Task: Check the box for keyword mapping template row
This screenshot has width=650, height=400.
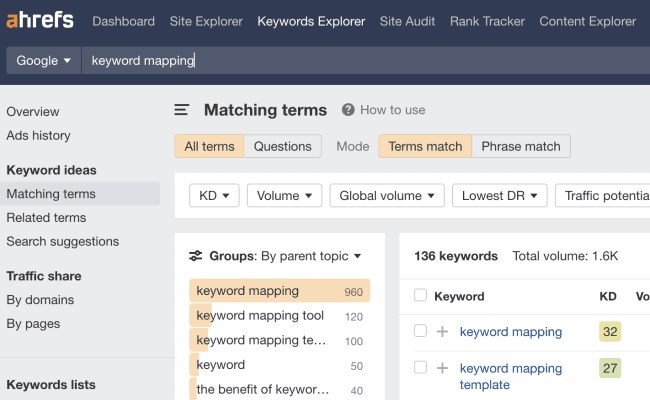Action: (420, 368)
